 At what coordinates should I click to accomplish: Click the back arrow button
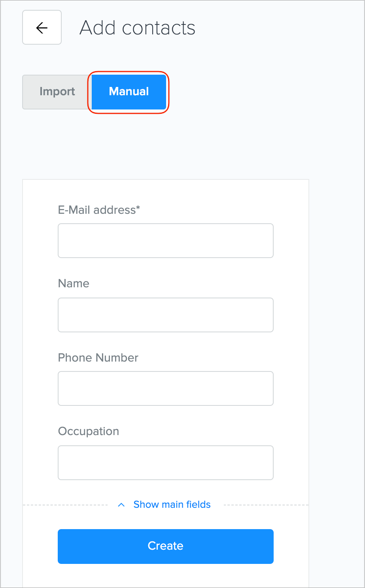42,28
